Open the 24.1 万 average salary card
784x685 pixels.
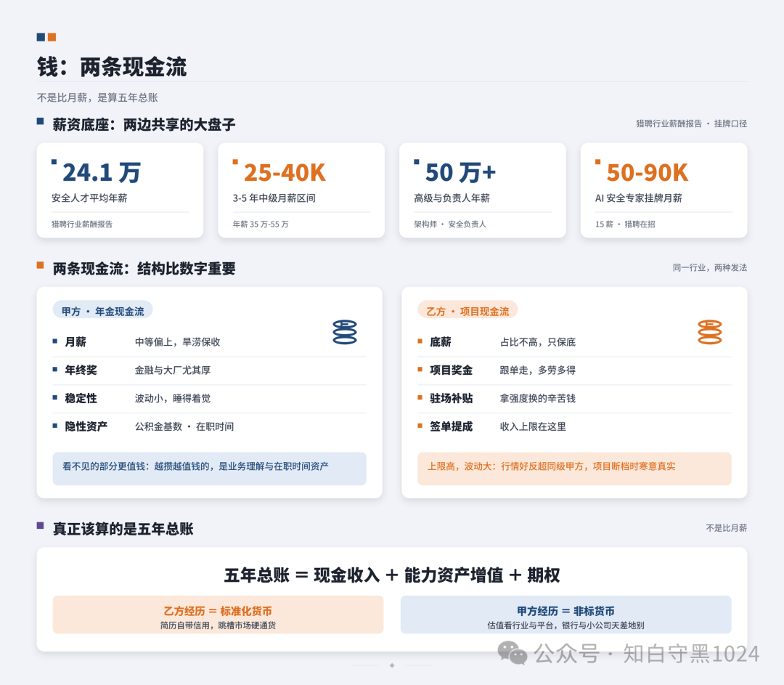pyautogui.click(x=120, y=190)
